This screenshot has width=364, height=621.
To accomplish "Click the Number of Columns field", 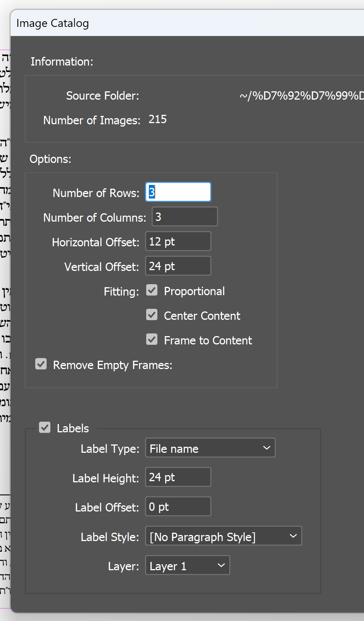I will [184, 217].
